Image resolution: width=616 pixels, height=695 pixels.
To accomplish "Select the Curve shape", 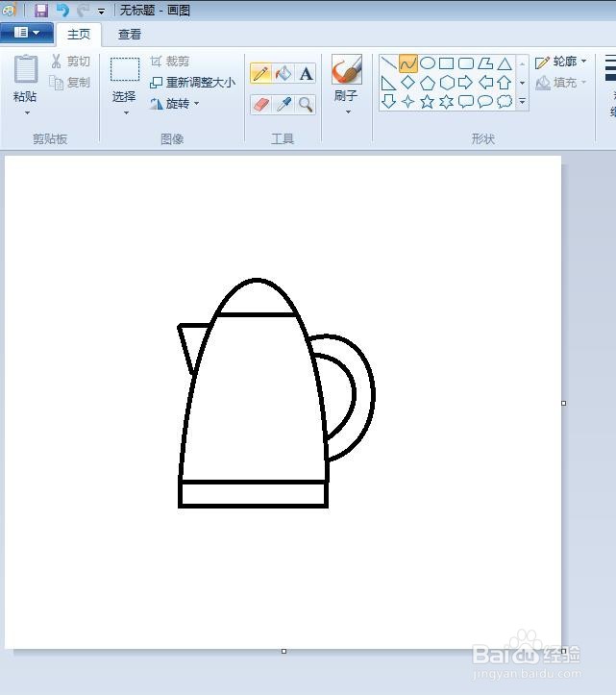I will (x=407, y=63).
